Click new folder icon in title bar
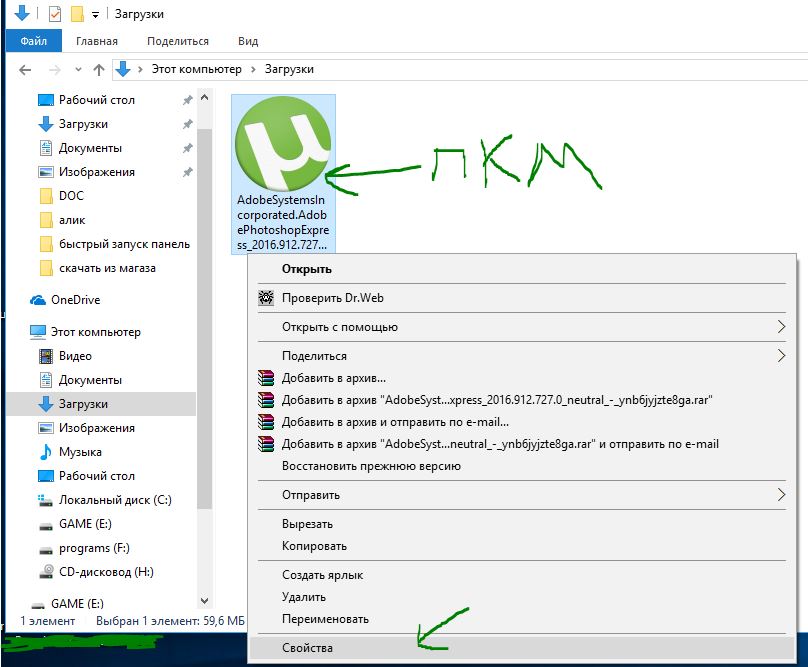The height and width of the screenshot is (667, 808). 77,14
